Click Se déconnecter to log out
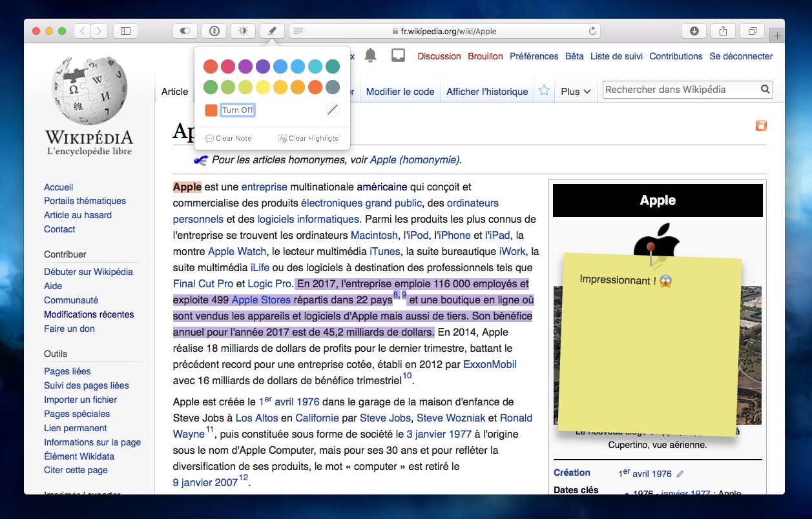Image resolution: width=812 pixels, height=519 pixels. [741, 56]
